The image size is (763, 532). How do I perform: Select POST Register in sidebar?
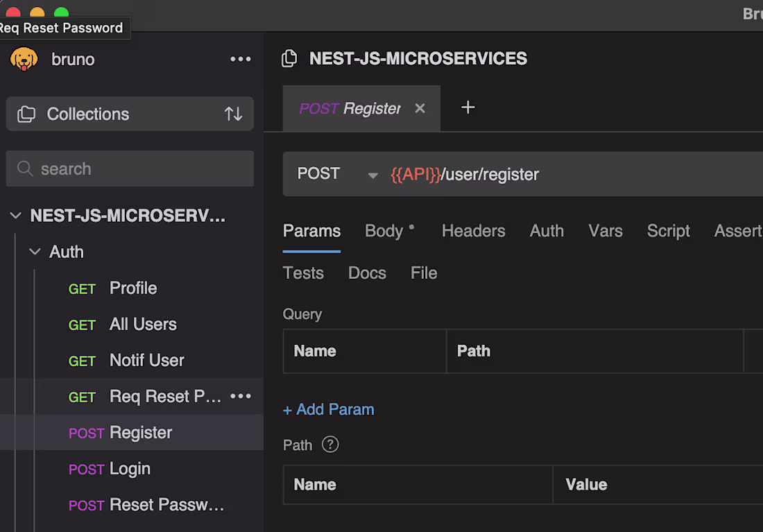[131, 432]
